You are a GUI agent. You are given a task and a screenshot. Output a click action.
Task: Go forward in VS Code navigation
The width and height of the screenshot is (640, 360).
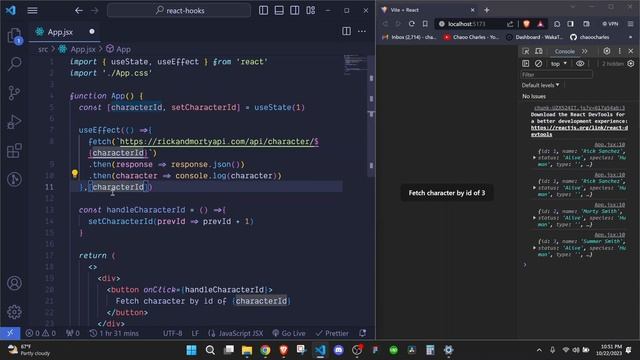94,10
